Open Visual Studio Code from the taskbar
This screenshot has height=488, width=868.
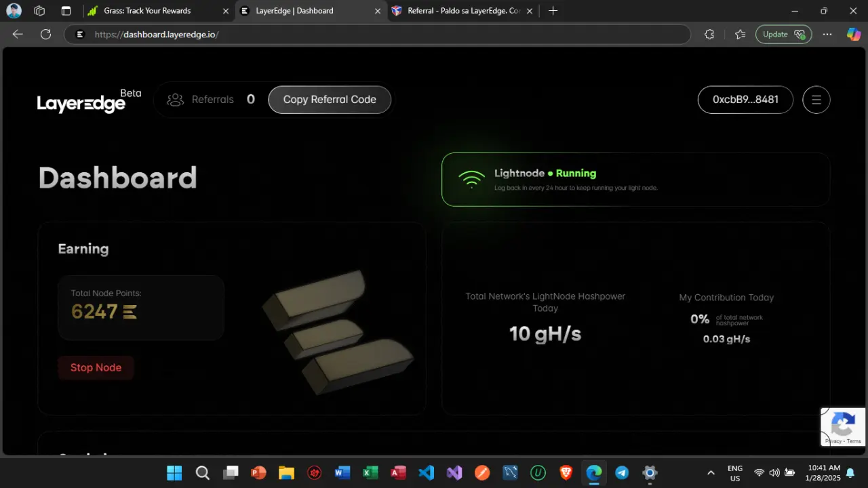[427, 472]
